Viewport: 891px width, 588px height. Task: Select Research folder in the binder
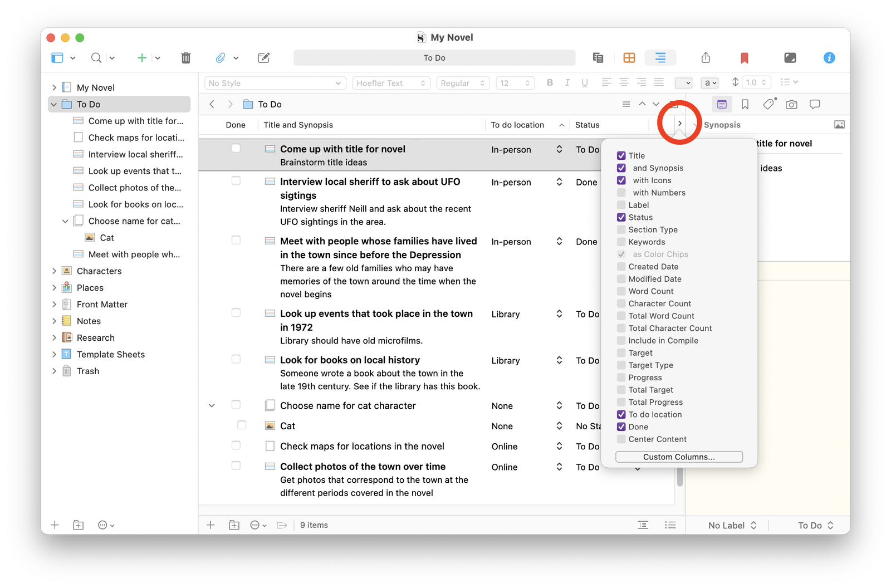tap(96, 338)
